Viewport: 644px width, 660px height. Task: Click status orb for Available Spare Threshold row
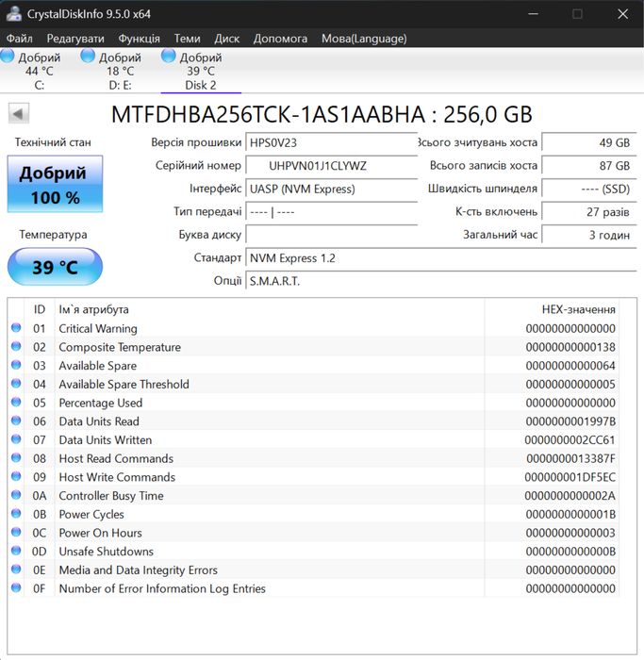16,383
